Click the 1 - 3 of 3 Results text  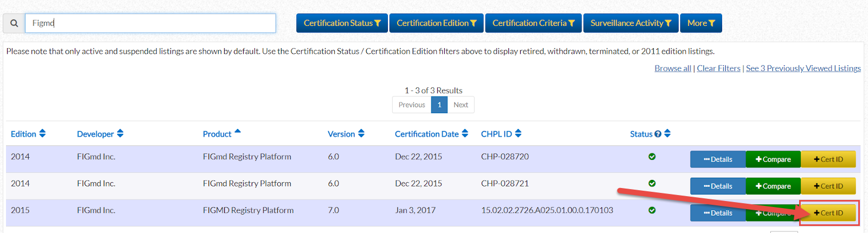(433, 90)
